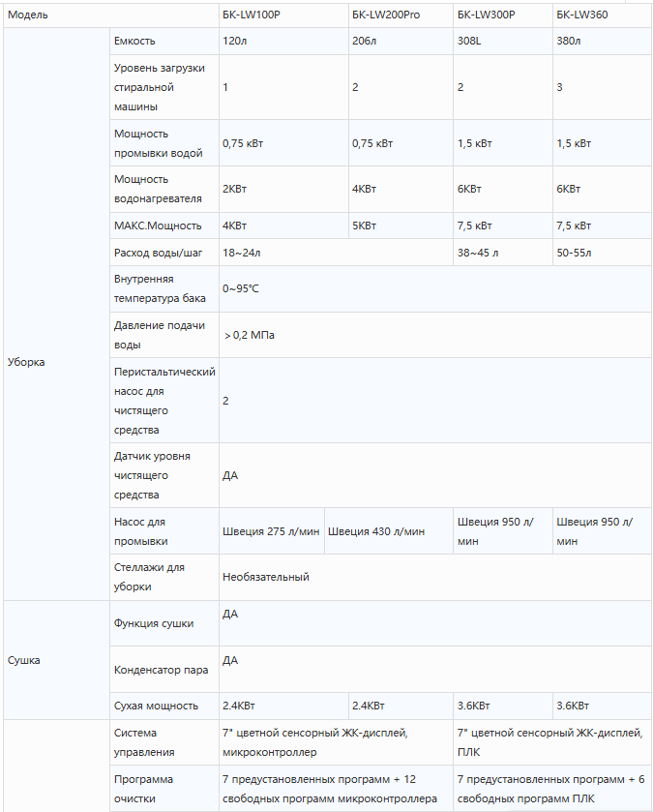The height and width of the screenshot is (812, 653).
Task: Select the БК-LW360 model header
Action: 602,15
